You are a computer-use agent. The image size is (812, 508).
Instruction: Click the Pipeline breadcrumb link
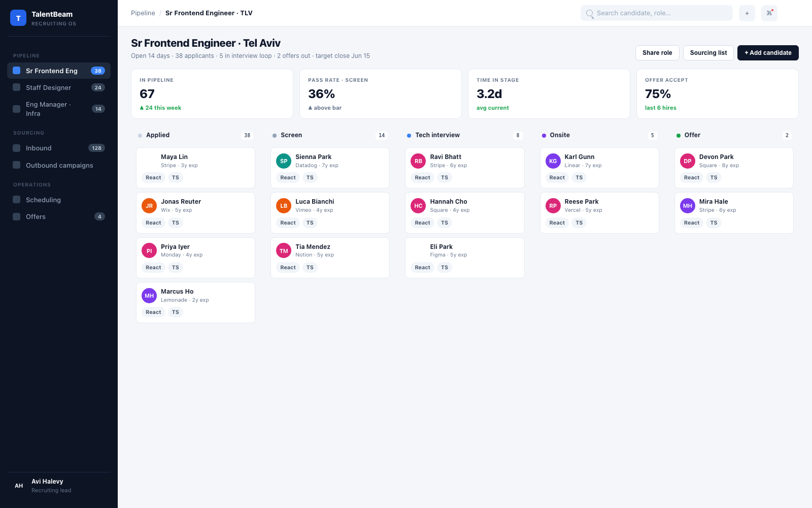coord(143,13)
